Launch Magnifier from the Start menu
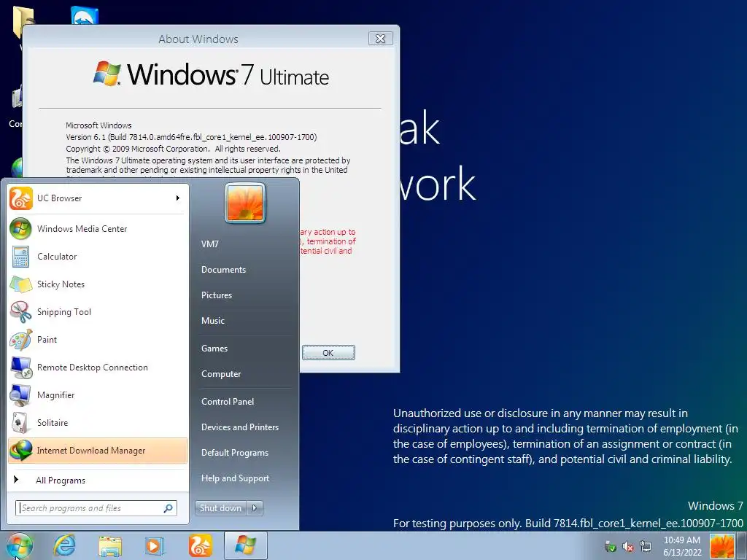Viewport: 747px width, 560px height. tap(98, 394)
